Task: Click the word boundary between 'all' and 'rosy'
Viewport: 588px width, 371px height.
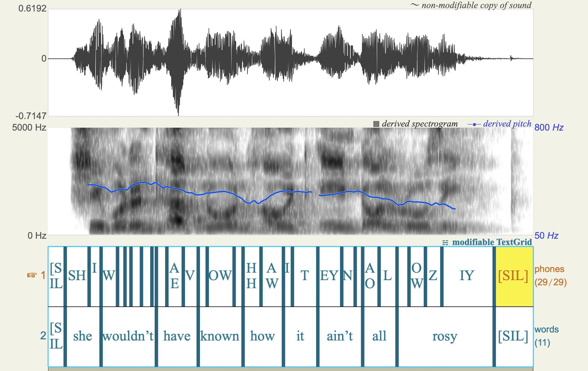Action: [397, 336]
